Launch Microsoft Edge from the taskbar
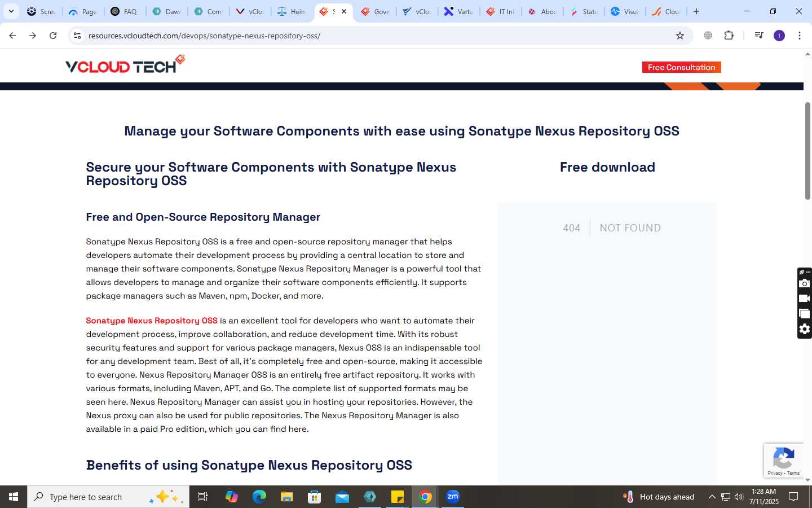 click(x=259, y=497)
